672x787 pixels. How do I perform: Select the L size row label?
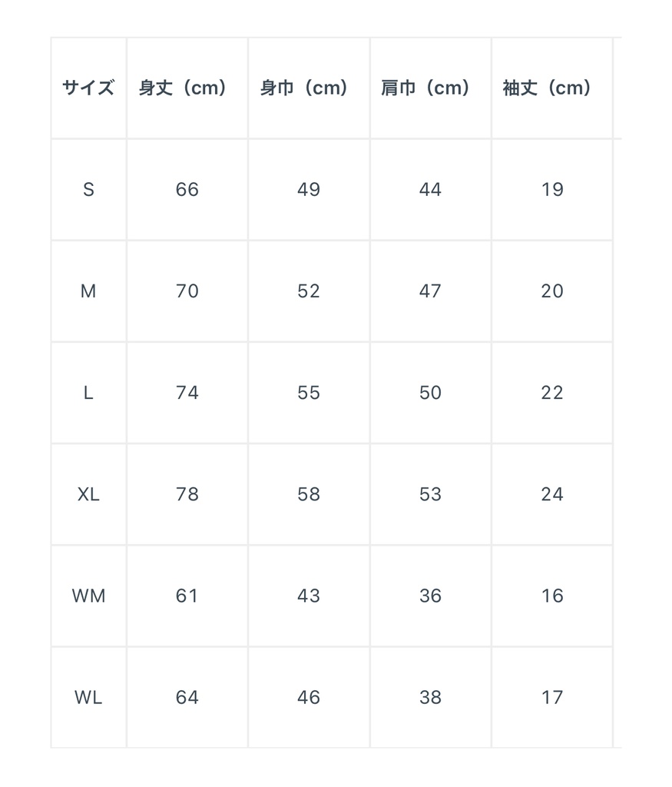[88, 393]
